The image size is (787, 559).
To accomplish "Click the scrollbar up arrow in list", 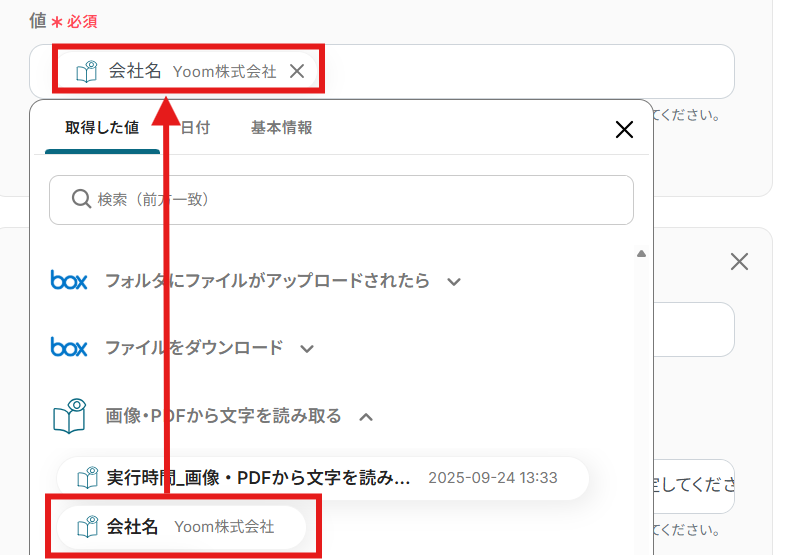I will pos(641,254).
